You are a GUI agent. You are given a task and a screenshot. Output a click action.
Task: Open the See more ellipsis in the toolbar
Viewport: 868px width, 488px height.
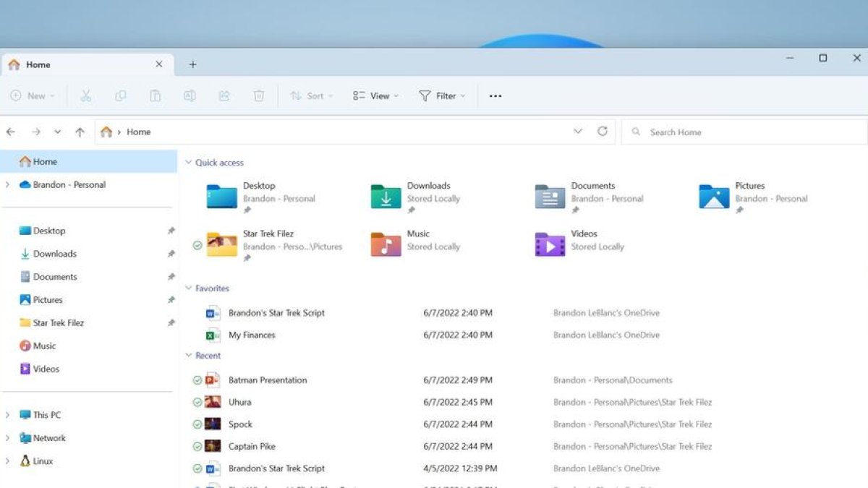[495, 95]
